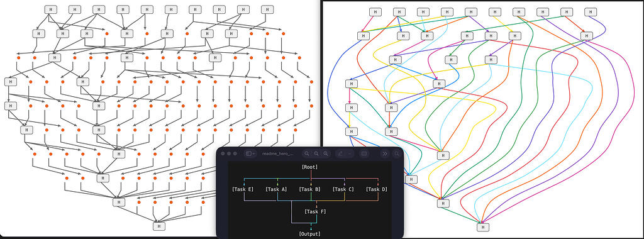Viewport: 644px width, 239px height.
Task: Click the readme_hero file title in Preview
Action: pos(278,153)
